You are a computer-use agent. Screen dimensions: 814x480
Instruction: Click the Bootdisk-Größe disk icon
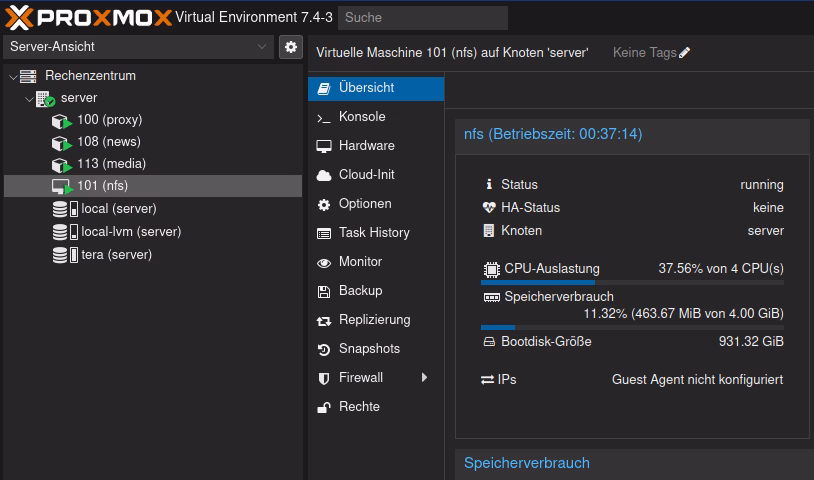(489, 341)
